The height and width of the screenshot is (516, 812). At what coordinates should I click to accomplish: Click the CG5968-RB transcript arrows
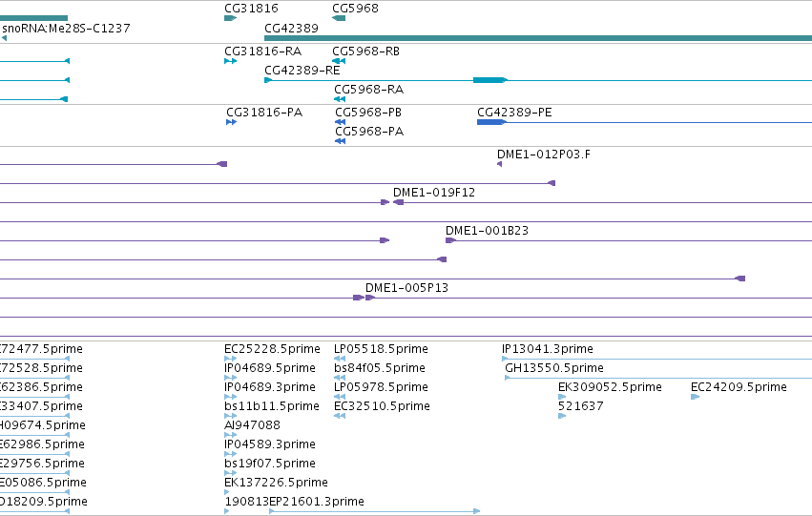pyautogui.click(x=339, y=61)
